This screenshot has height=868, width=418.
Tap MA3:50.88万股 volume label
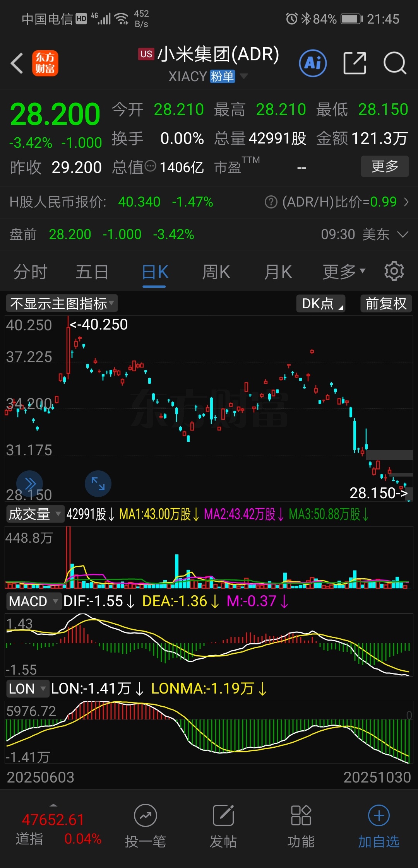pyautogui.click(x=329, y=514)
